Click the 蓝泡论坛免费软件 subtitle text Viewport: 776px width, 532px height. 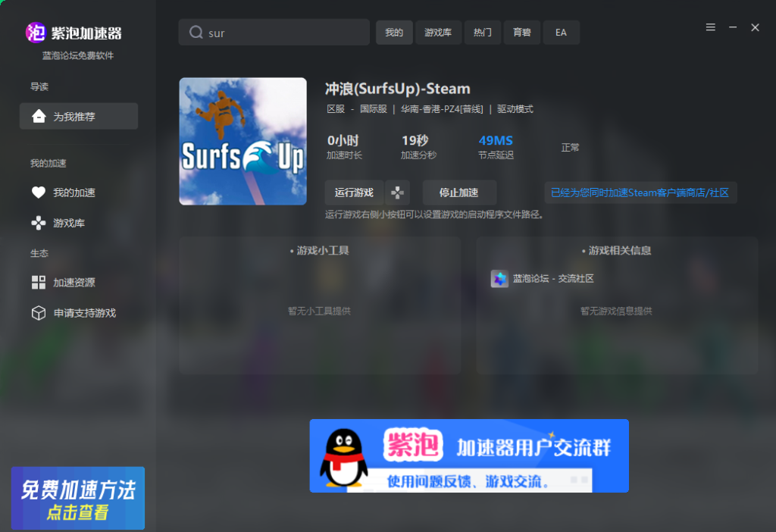(x=78, y=55)
